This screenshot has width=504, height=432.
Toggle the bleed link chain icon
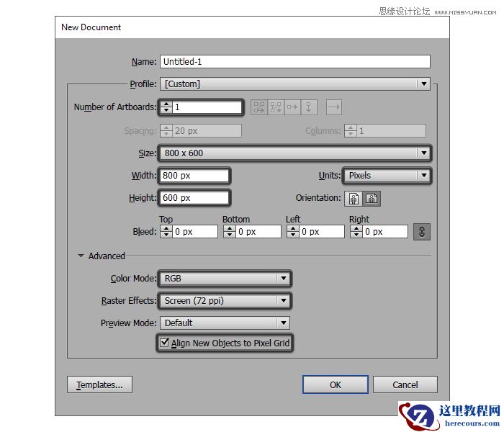click(422, 232)
